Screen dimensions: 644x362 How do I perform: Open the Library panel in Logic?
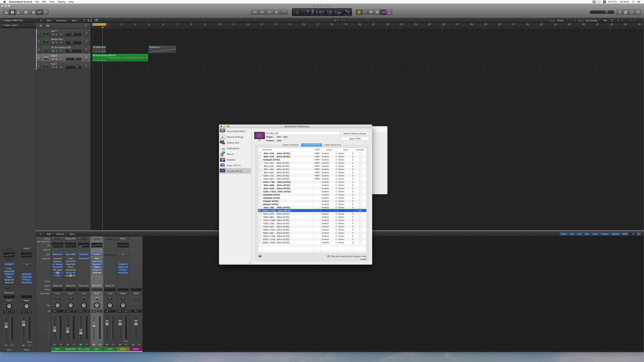[x=6, y=12]
